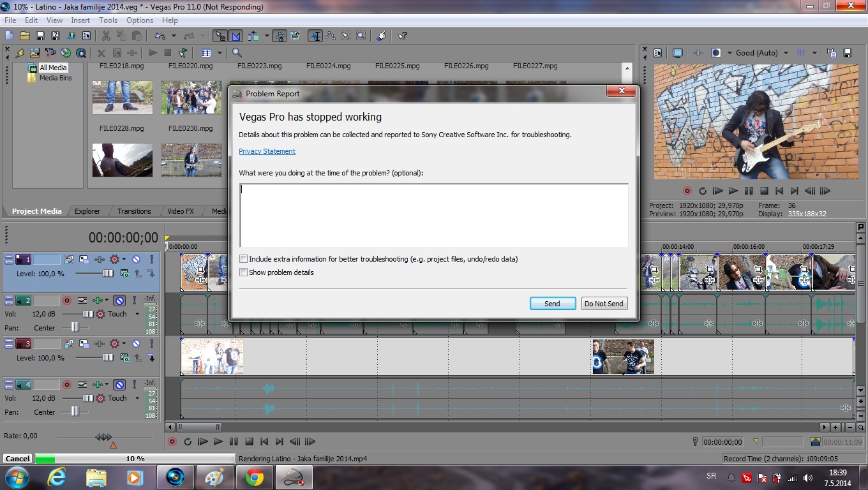Screen dimensions: 868x490
Task: Click the Capture Video icon in Project Media
Action: point(50,53)
